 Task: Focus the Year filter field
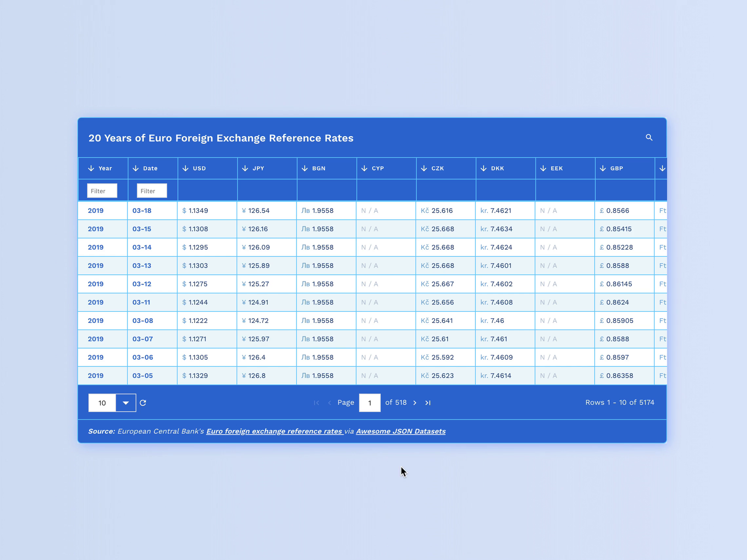(102, 191)
